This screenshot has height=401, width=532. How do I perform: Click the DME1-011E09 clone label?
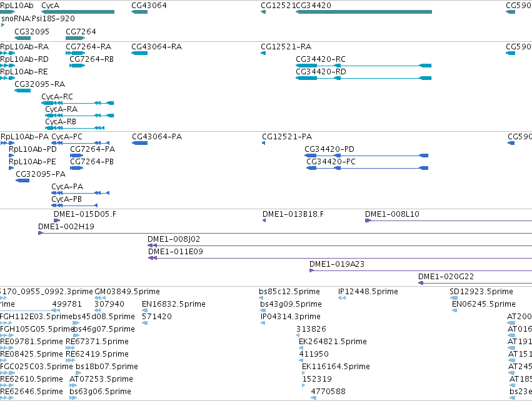[176, 252]
